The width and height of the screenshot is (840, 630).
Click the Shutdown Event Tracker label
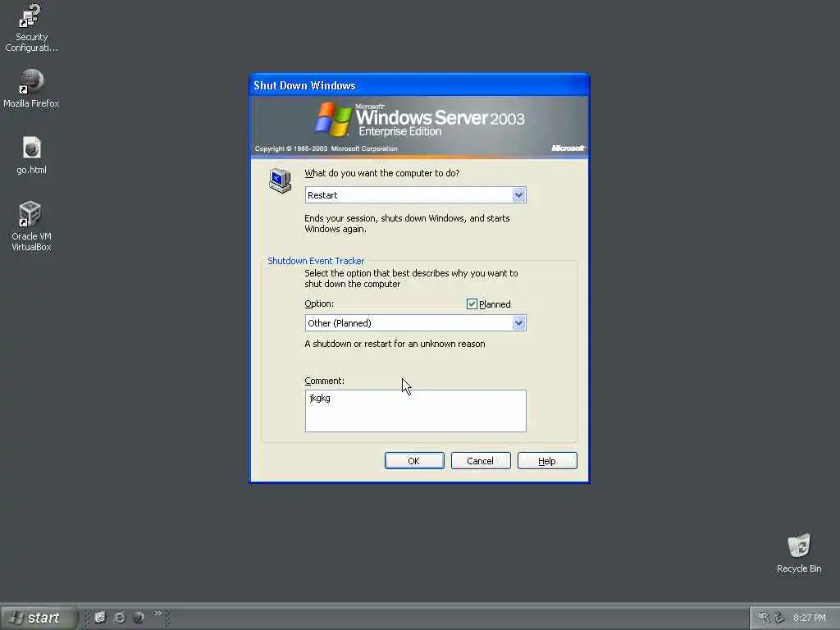point(316,261)
